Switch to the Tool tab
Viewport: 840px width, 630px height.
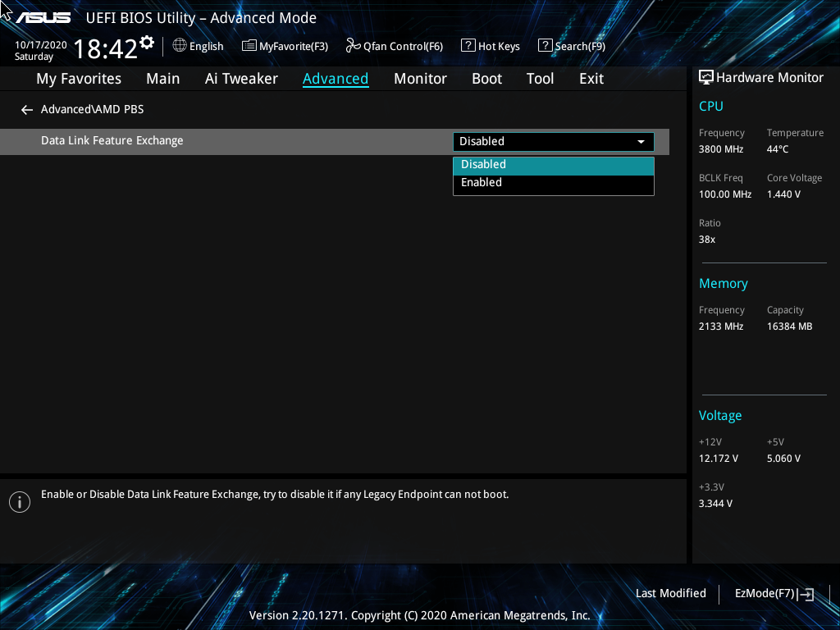coord(540,79)
